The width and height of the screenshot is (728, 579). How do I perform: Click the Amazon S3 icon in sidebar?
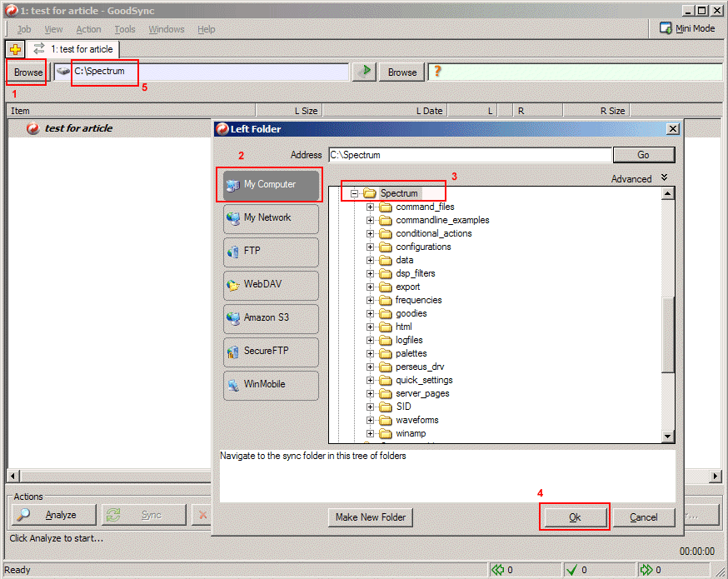point(233,317)
